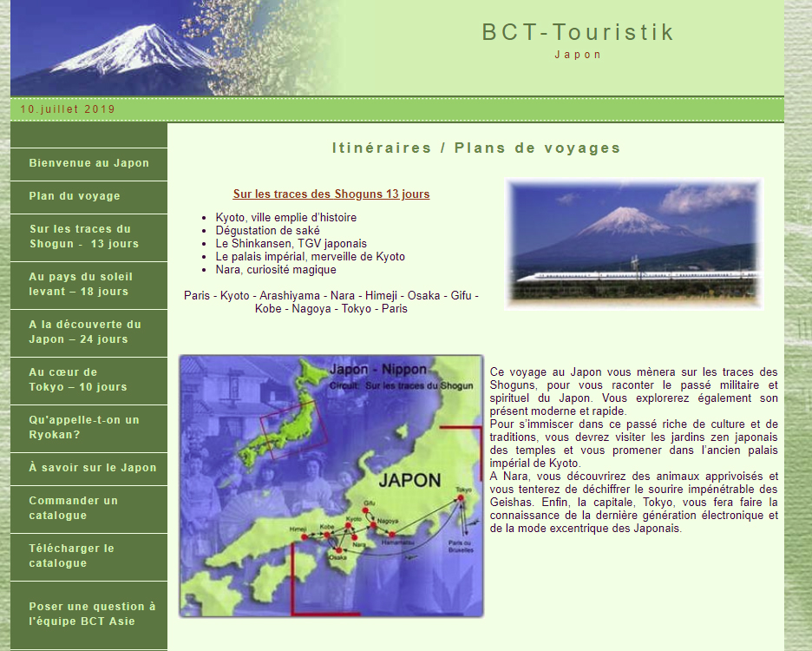Click Télécharger le catalogue

[x=71, y=556]
